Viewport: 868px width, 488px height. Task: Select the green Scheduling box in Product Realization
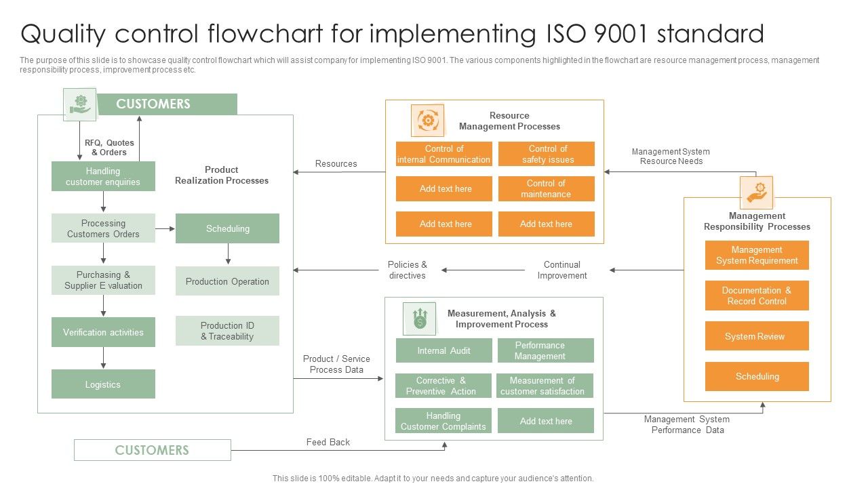tap(227, 228)
